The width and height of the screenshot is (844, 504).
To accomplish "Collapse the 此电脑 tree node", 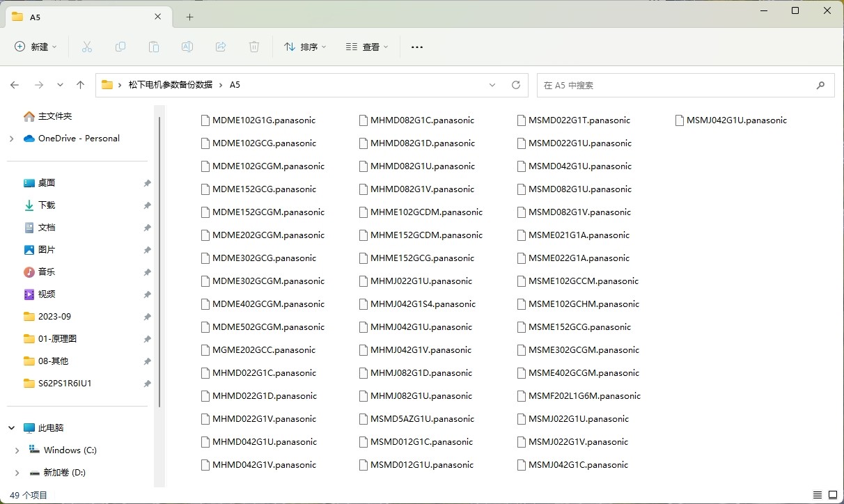I will 11,428.
